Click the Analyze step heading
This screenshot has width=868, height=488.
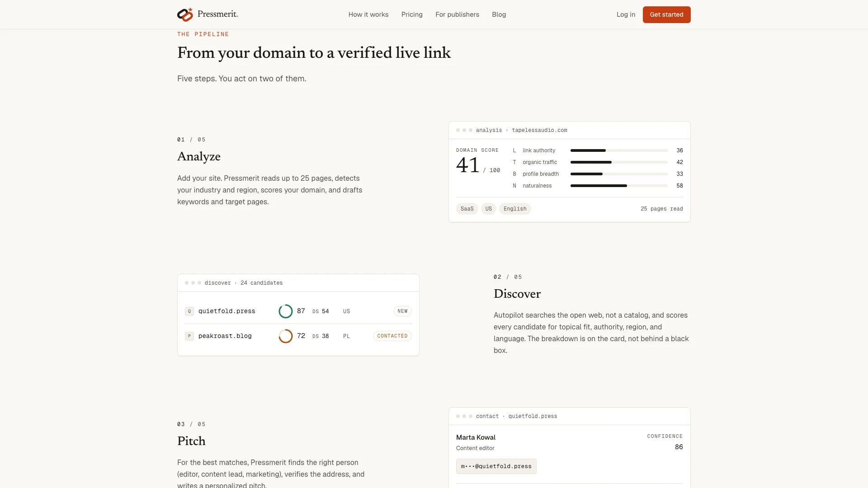click(199, 157)
